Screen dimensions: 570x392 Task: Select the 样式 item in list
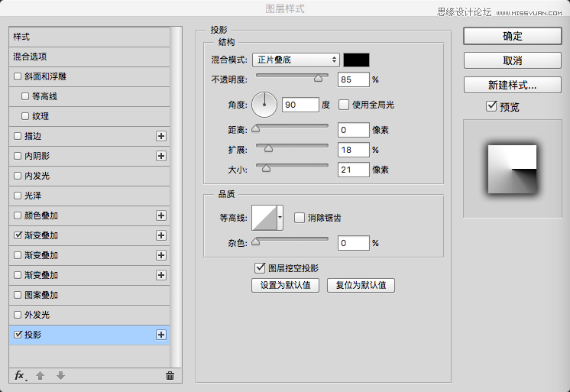89,37
